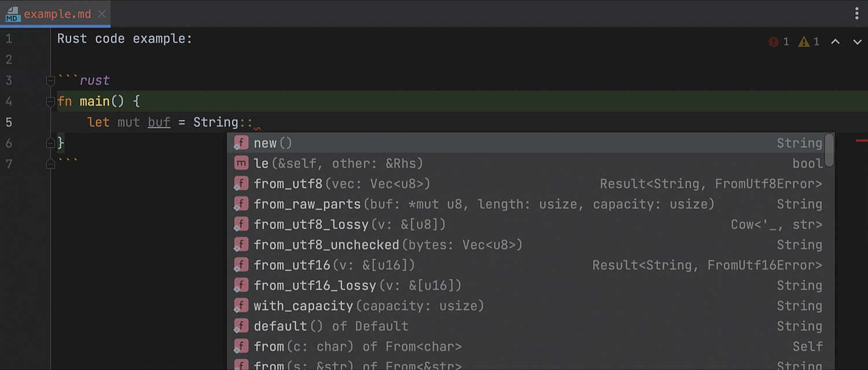The image size is (868, 370).
Task: Click the function icon beside from_utf8(vec
Action: (x=241, y=184)
